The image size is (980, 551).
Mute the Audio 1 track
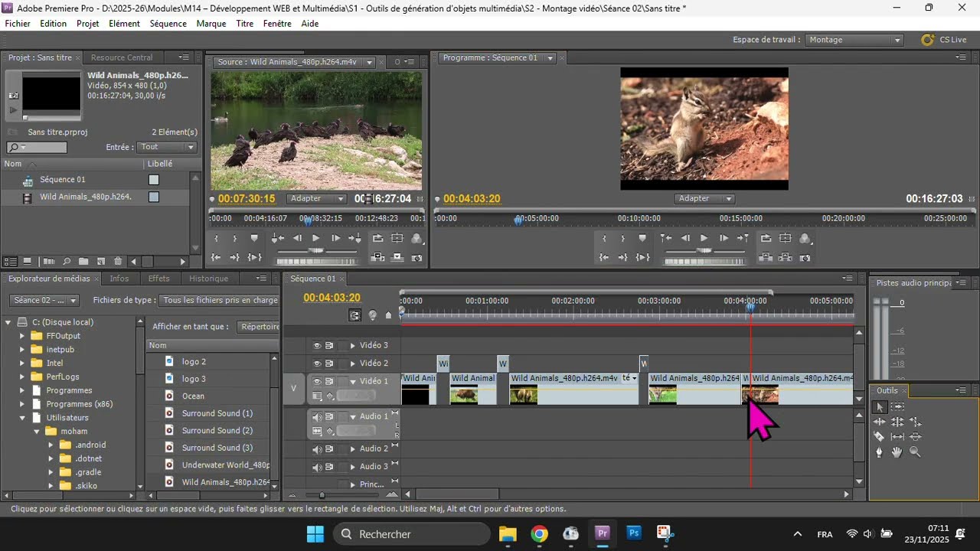(x=316, y=416)
